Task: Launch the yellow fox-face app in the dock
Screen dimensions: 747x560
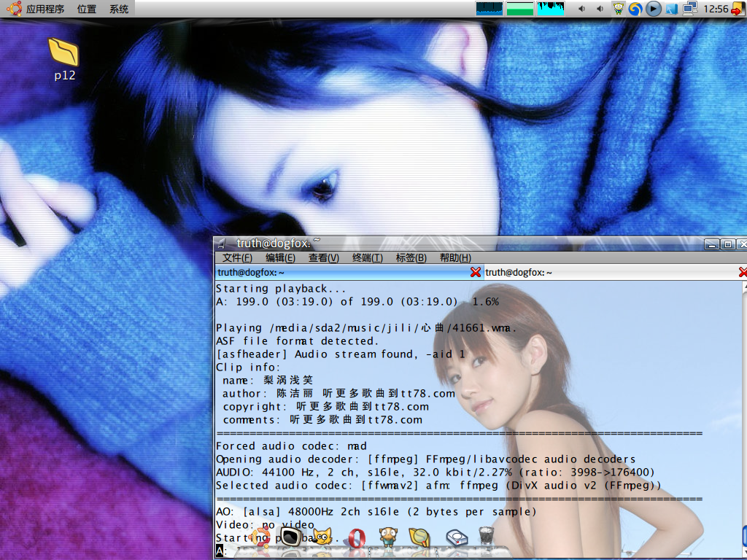Action: (x=322, y=537)
